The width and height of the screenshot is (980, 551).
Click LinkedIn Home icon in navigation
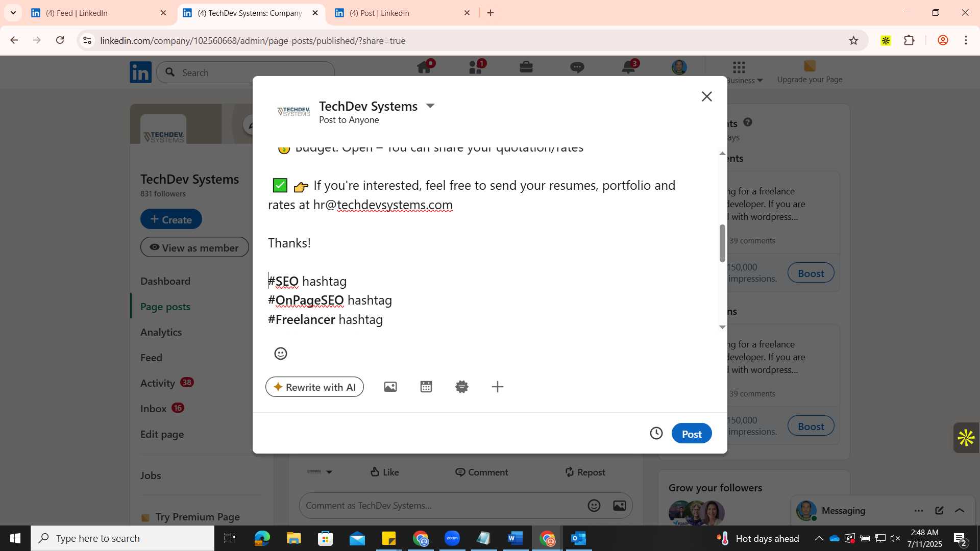(425, 67)
